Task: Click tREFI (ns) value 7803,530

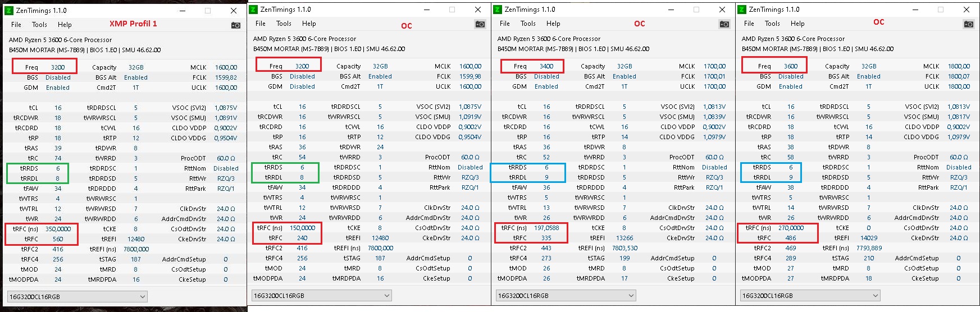Action: point(625,248)
